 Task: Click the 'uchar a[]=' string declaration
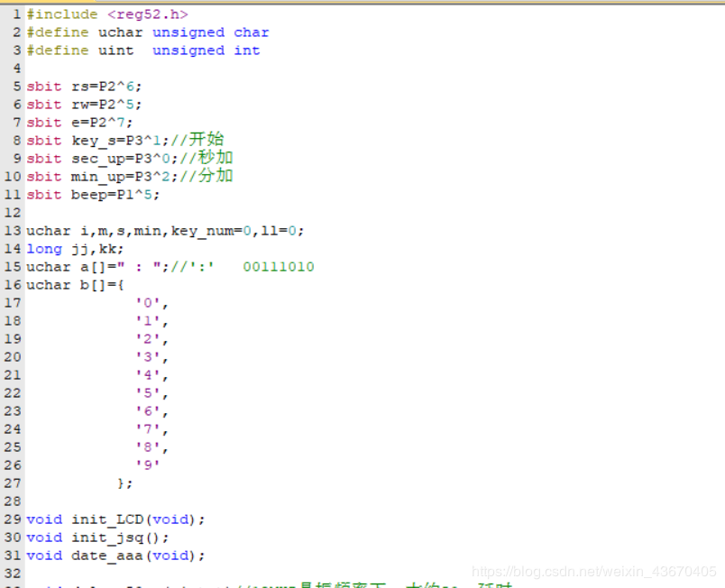click(98, 267)
